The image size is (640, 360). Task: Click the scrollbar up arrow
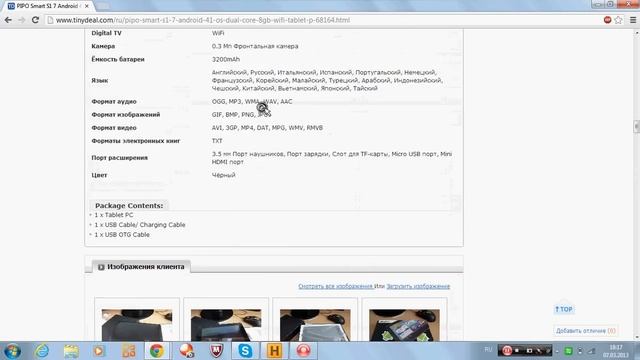coord(636,33)
